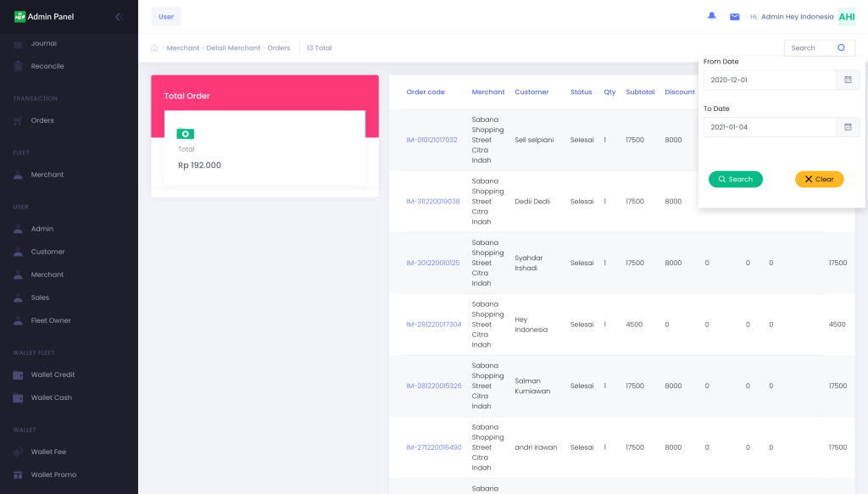Sort by the Discount column header

click(680, 92)
